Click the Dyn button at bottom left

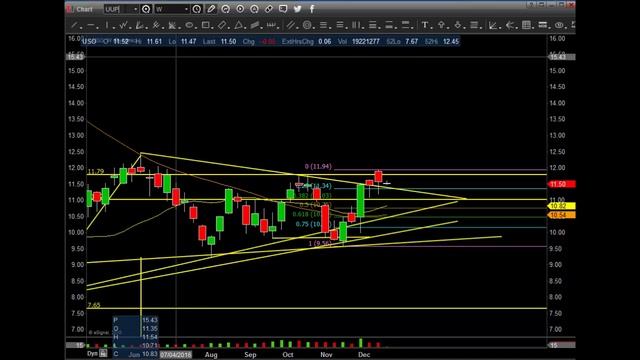92,353
